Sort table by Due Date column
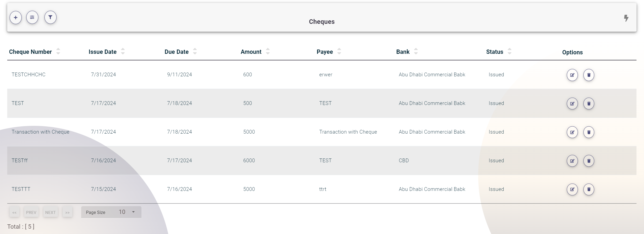The image size is (644, 234). coord(195,51)
